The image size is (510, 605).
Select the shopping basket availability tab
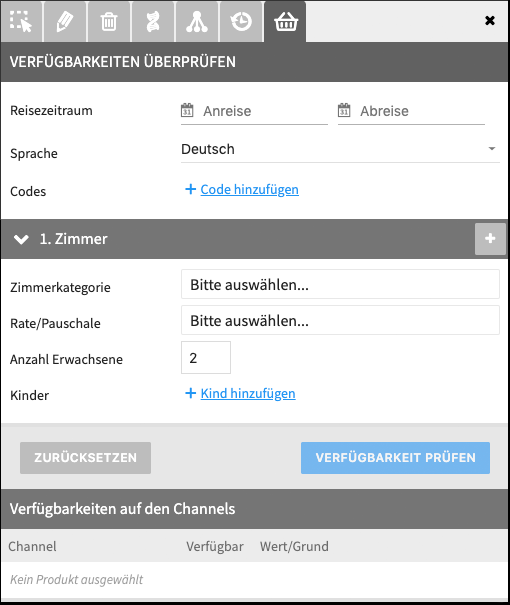point(285,21)
